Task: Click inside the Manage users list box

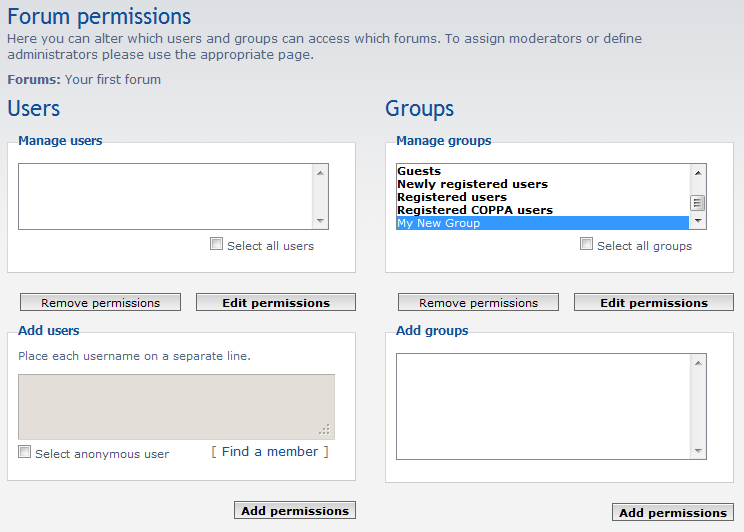Action: pos(165,196)
